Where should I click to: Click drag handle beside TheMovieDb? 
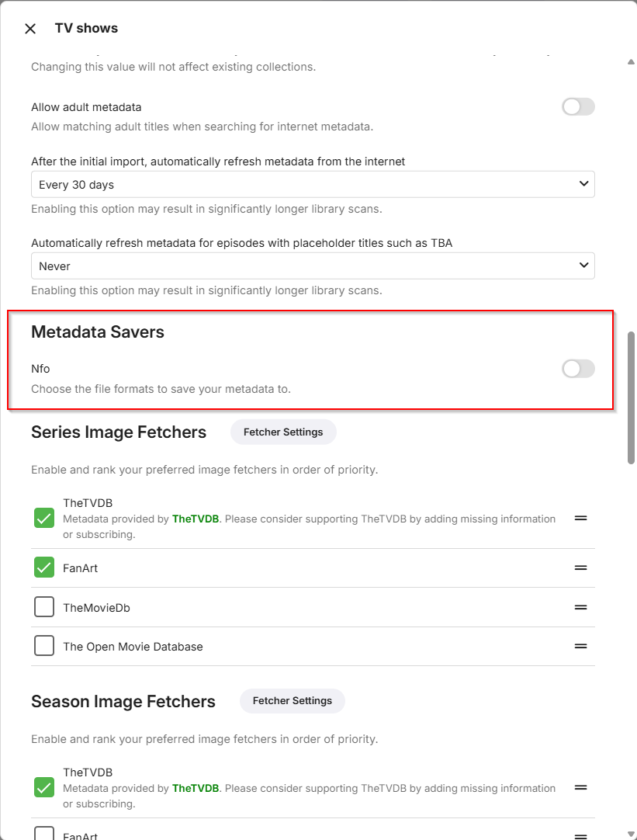point(580,607)
